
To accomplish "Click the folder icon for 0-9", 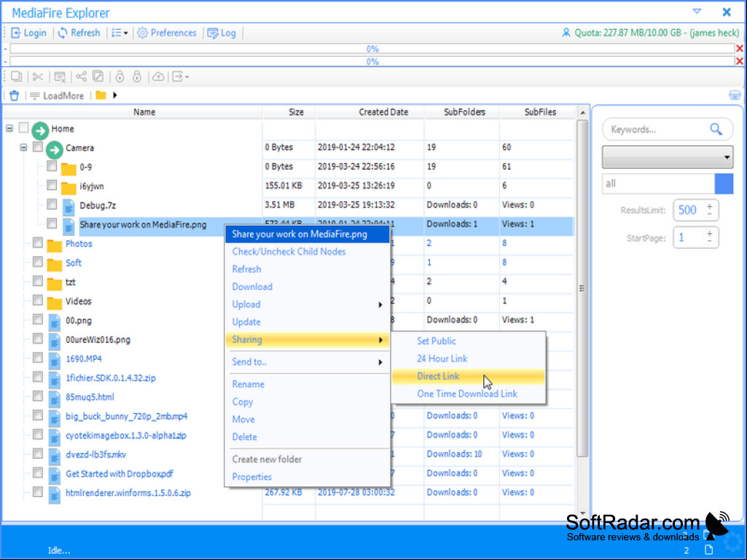I will 69,168.
